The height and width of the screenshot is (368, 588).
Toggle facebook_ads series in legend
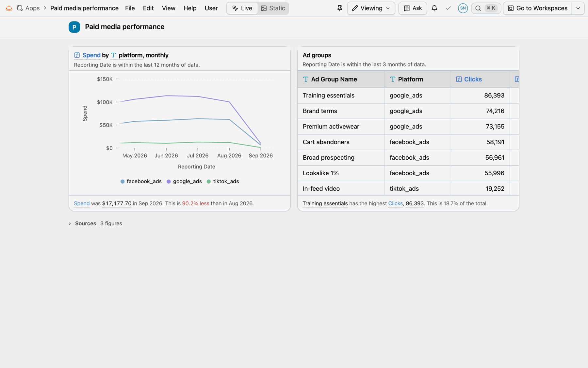click(x=141, y=182)
